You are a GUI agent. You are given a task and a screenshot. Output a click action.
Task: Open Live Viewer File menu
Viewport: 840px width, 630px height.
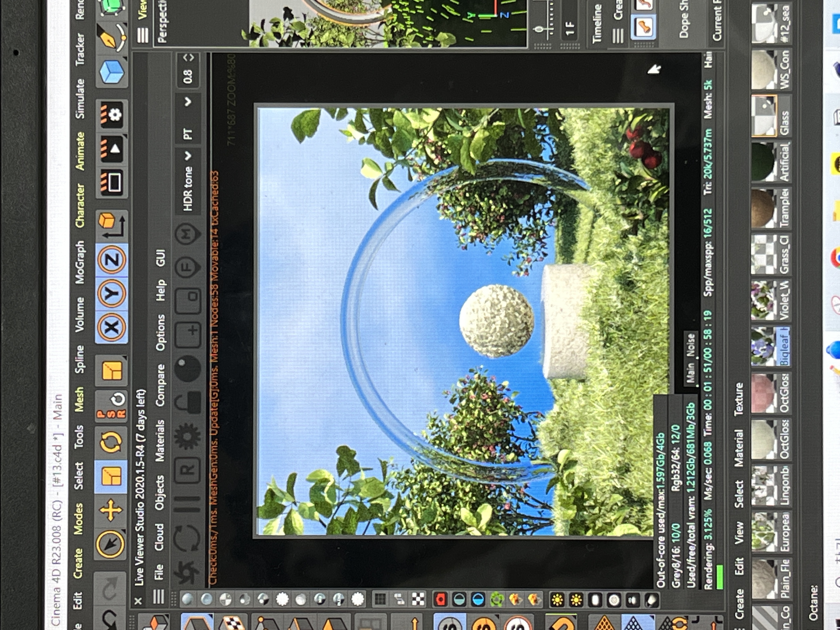[159, 571]
